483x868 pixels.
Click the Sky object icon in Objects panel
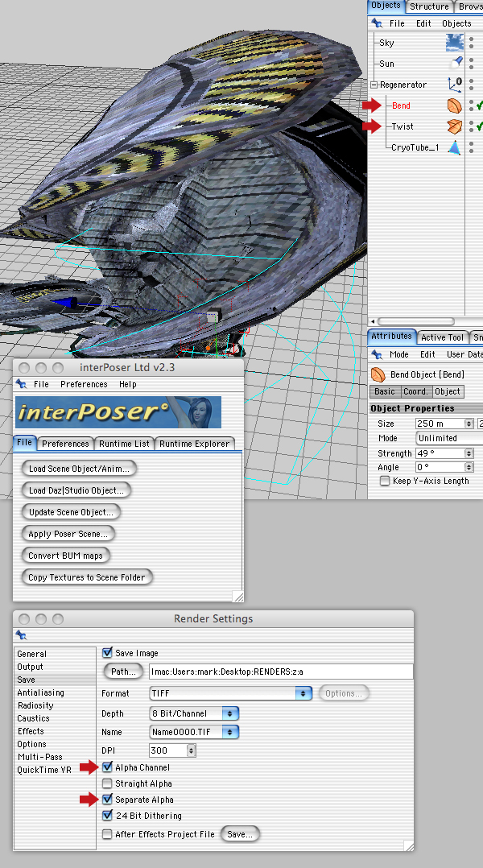pyautogui.click(x=455, y=43)
